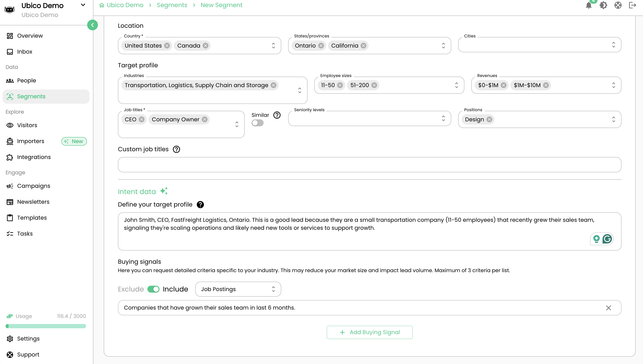Click the Usage progress bar
Viewport: 643px width, 364px height.
point(46,326)
